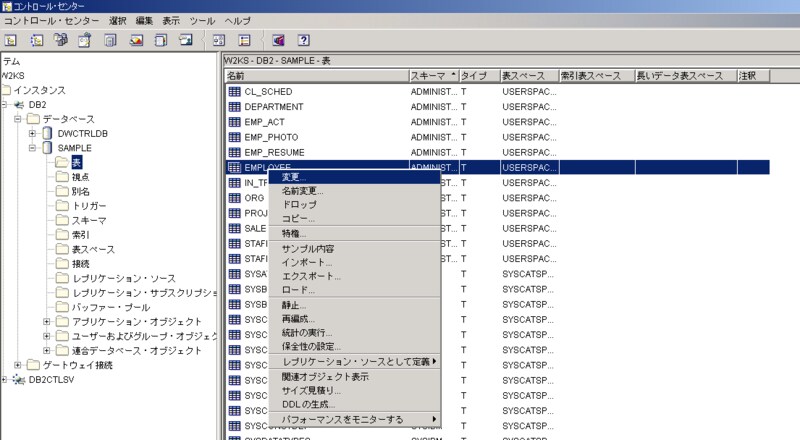This screenshot has height=440, width=800.
Task: Select the バッファー・プール tree item
Action: 111,307
